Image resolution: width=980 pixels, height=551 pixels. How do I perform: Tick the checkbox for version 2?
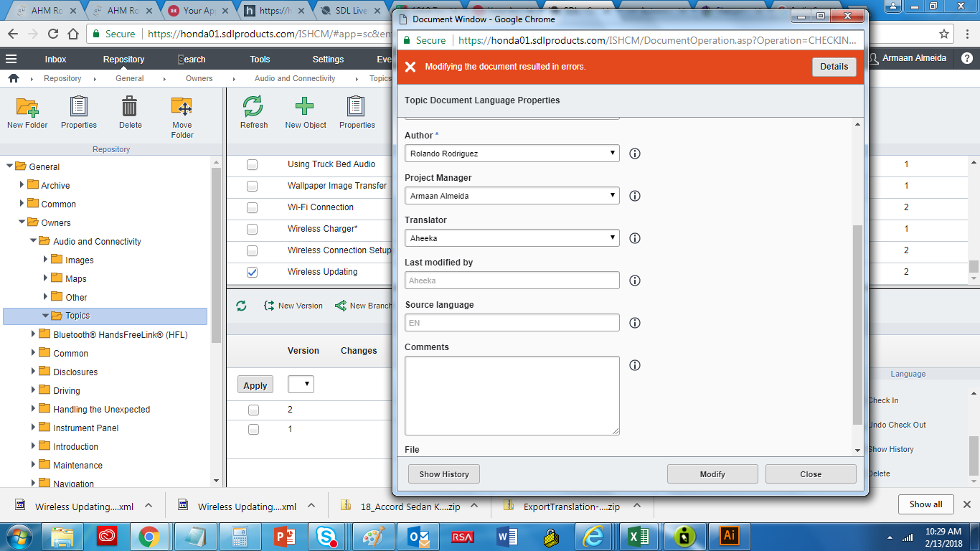click(253, 410)
